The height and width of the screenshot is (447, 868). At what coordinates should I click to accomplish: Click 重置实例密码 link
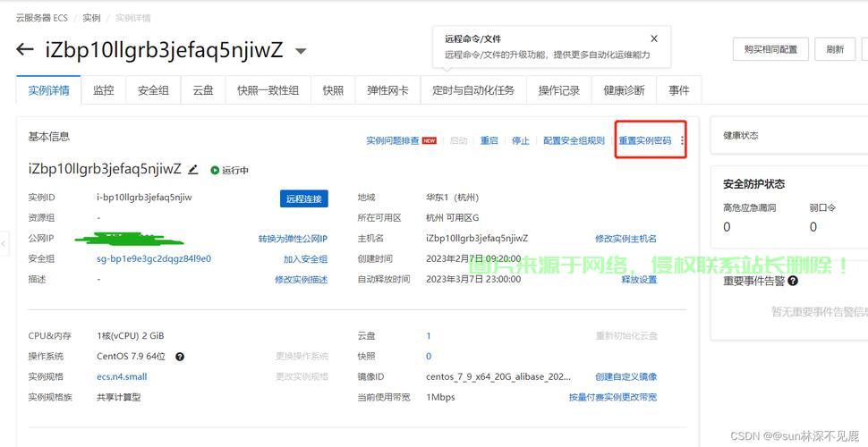[645, 140]
